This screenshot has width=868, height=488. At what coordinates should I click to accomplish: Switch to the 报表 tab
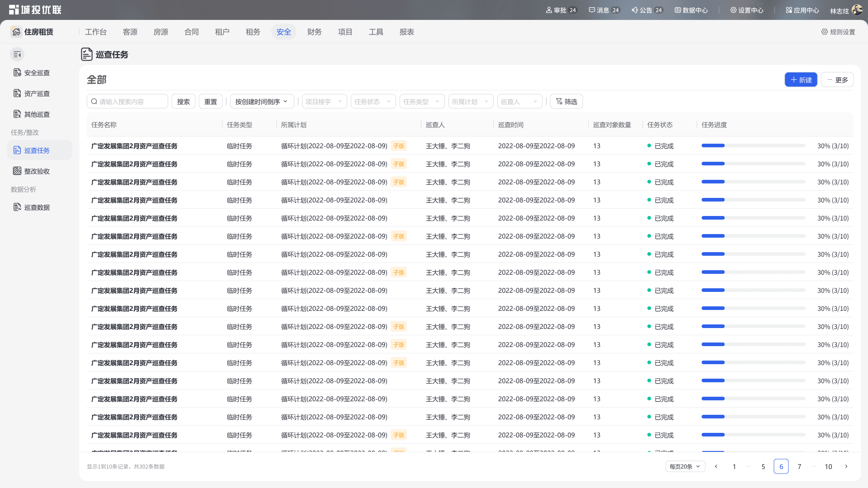click(x=407, y=32)
